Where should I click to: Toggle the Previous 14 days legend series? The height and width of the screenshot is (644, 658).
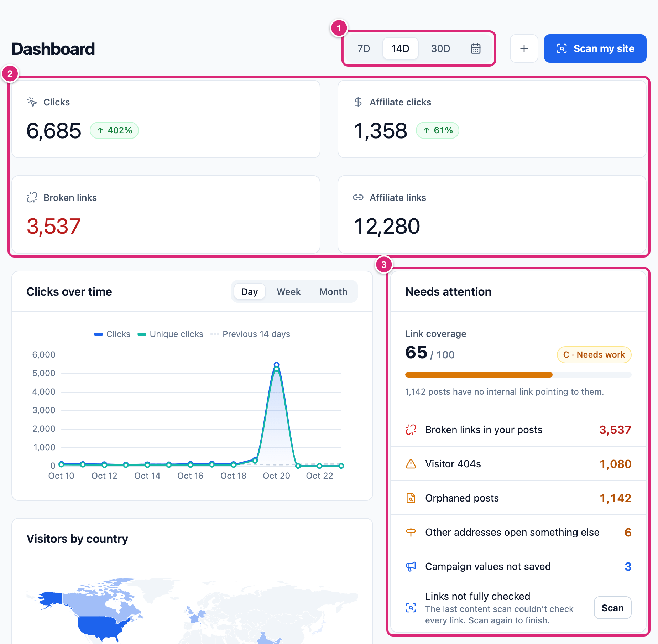(250, 334)
